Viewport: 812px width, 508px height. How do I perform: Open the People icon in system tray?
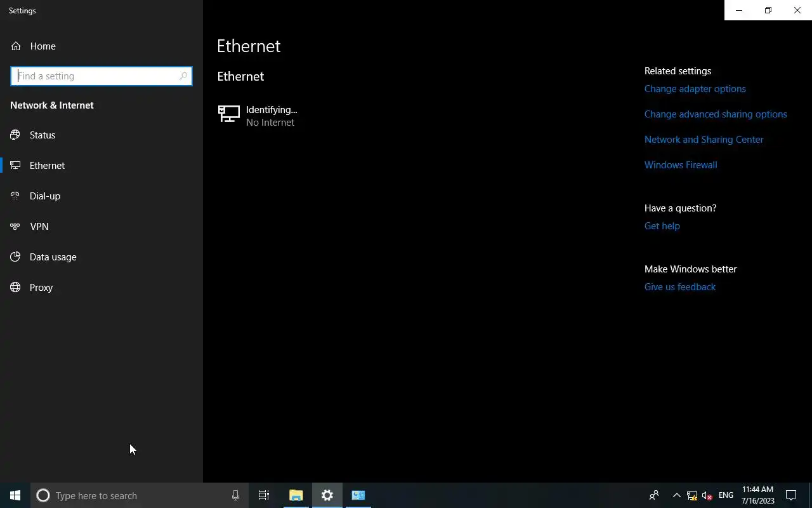click(654, 495)
